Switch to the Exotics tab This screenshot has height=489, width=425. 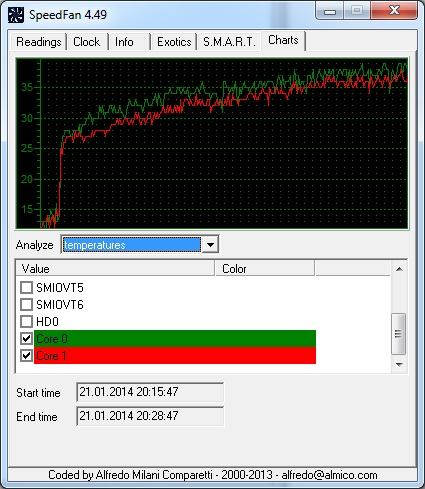coord(174,42)
